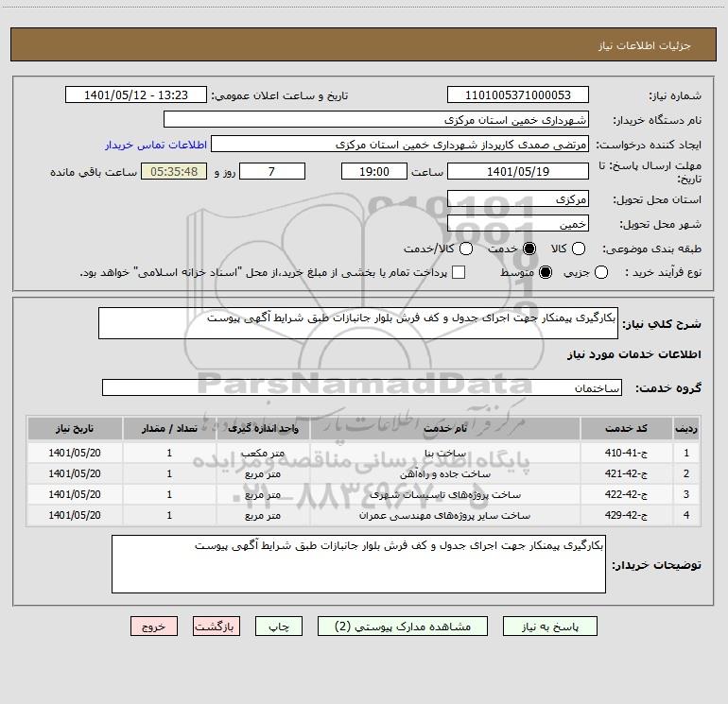Click the buyer organization name field
Image resolution: width=728 pixels, height=704 pixels.
[x=376, y=119]
